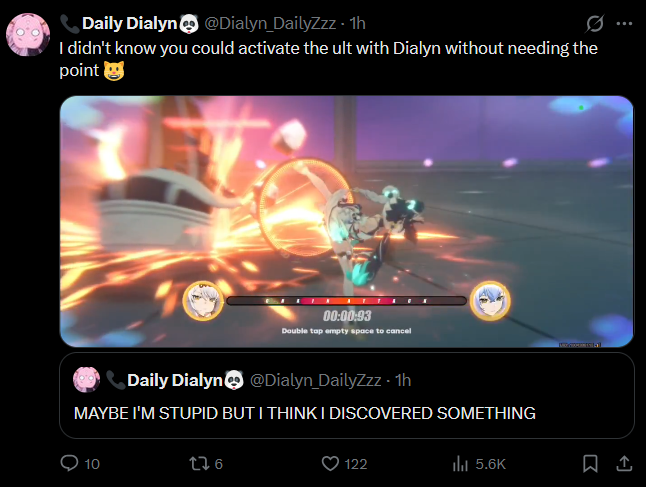Open the quoted tweet's @Dialyn_DailyZzz handle
The width and height of the screenshot is (646, 487).
(x=316, y=380)
